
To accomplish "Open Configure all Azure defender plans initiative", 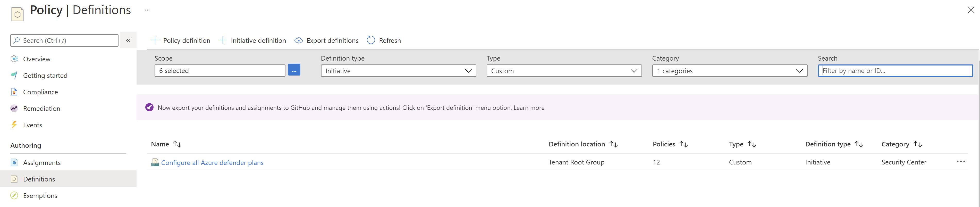I will pos(212,162).
